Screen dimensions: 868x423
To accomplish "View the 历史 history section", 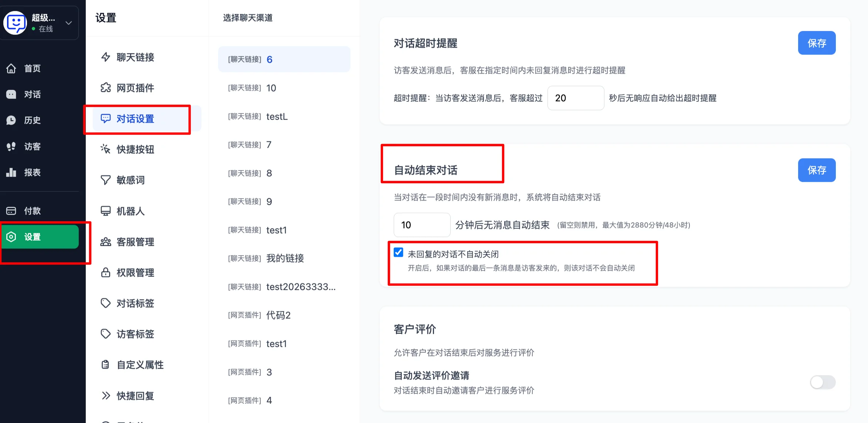I will click(32, 120).
